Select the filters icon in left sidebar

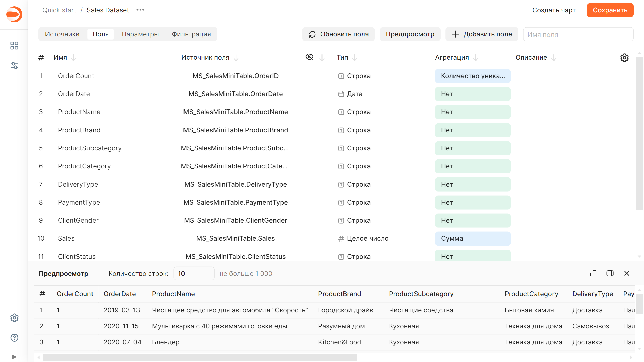[14, 66]
